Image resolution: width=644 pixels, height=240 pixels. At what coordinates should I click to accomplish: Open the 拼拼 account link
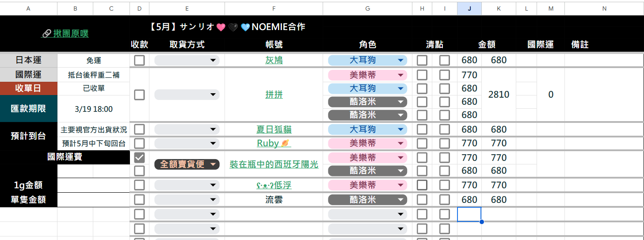pos(274,95)
